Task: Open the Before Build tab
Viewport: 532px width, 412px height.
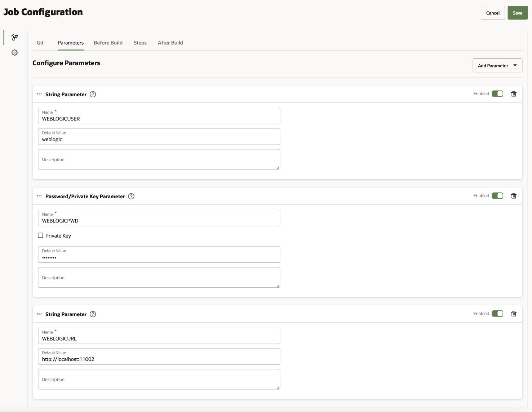Action: 108,43
